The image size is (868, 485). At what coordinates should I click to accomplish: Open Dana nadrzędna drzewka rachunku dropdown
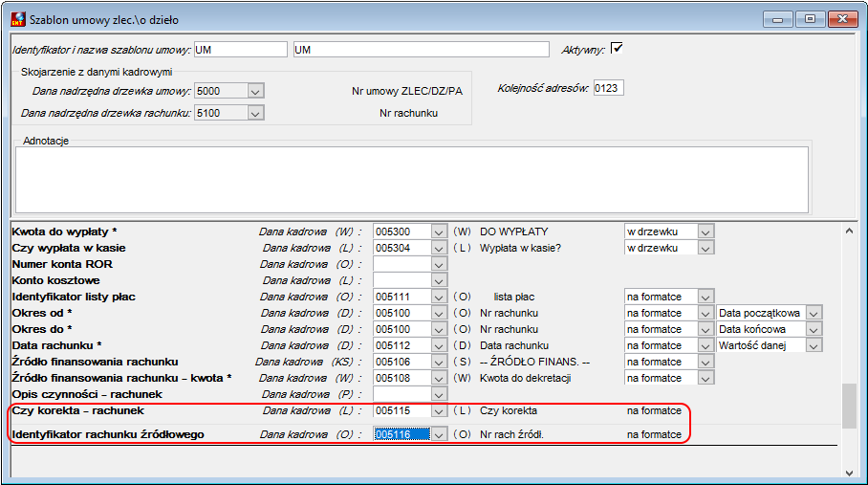tap(255, 113)
